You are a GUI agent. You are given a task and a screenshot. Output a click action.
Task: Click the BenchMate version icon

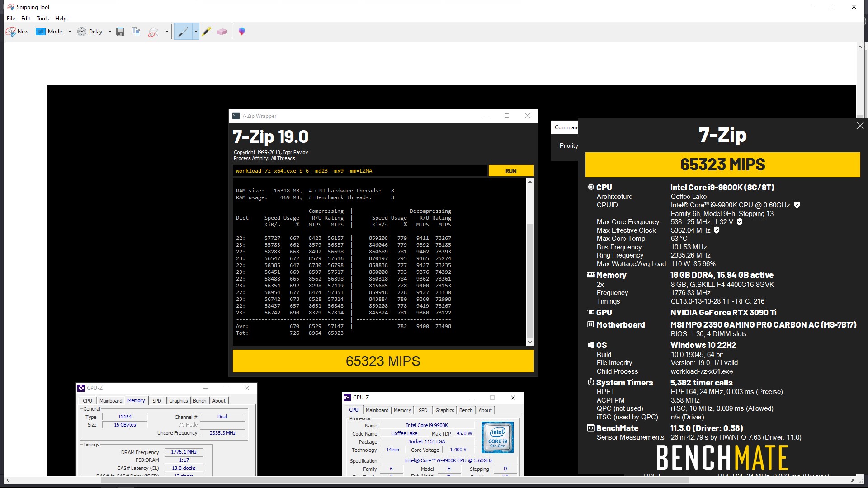pyautogui.click(x=590, y=428)
